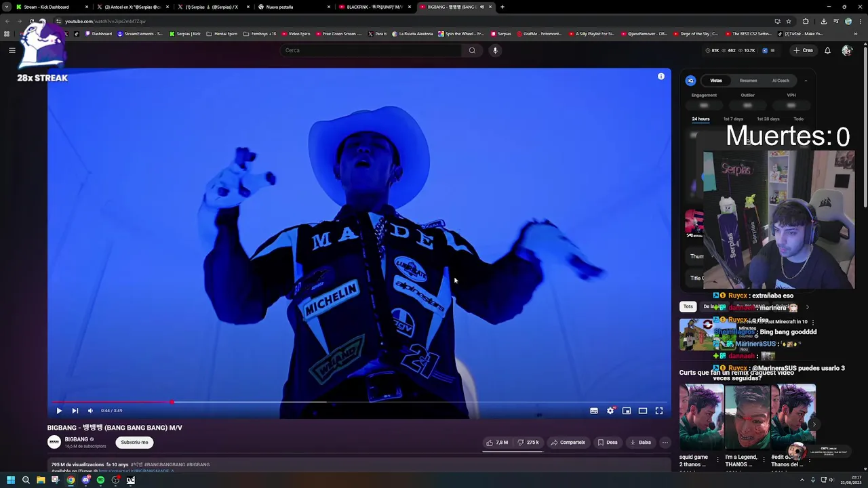Save video with Desa button
Viewport: 868px width, 488px height.
[x=608, y=443]
